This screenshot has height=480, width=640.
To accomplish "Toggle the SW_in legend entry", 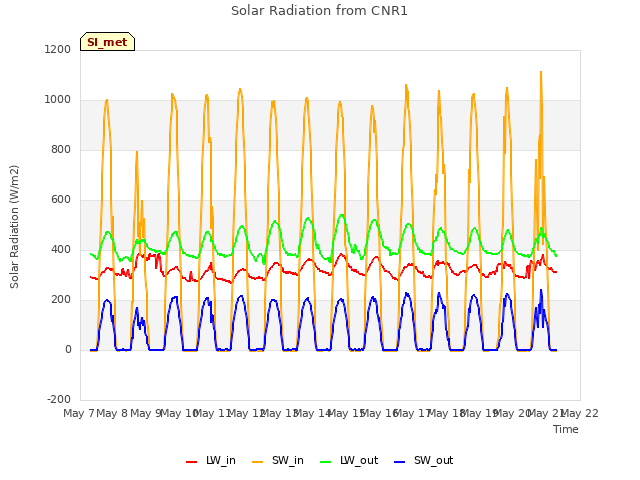I will point(278,460).
